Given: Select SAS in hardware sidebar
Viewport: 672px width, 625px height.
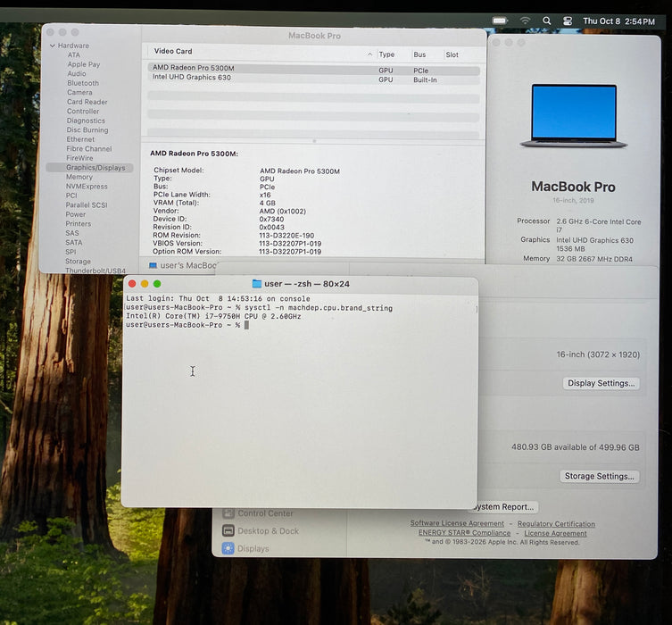Looking at the screenshot, I should 72,233.
